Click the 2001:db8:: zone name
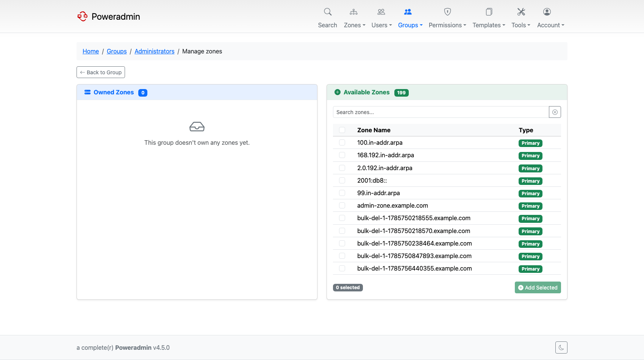The width and height of the screenshot is (644, 360). 372,180
